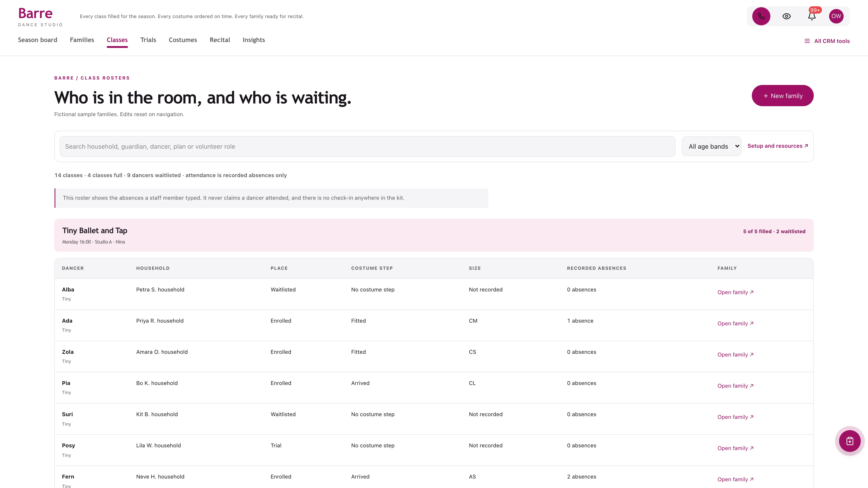The height and width of the screenshot is (488, 868).
Task: Click the '2 absences' cell in Fern's row
Action: [x=581, y=476]
